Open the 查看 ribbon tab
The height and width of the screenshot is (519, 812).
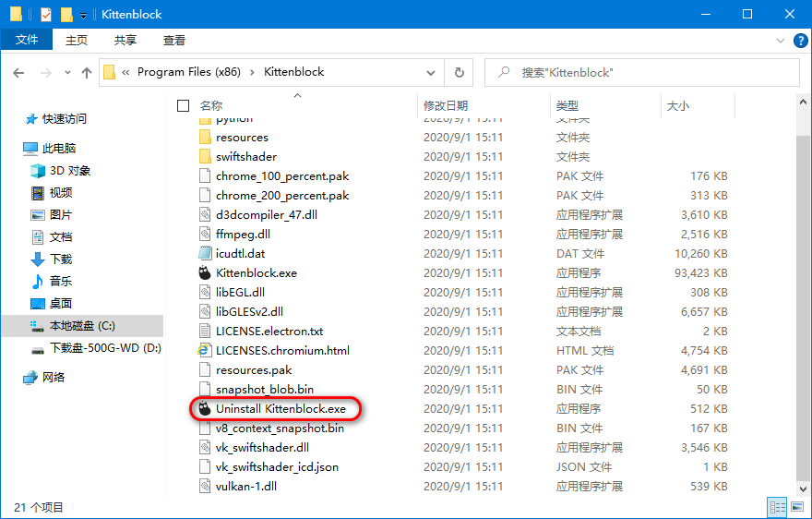[174, 41]
